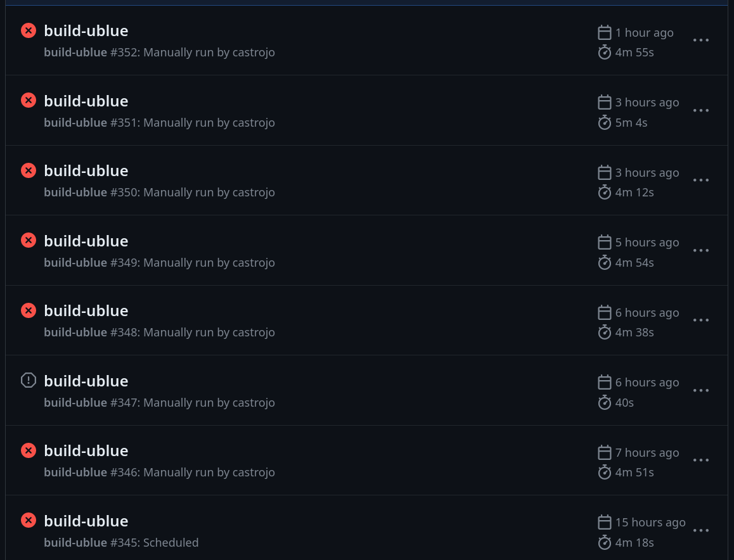The width and height of the screenshot is (734, 560).
Task: Click the build-ublue subtitle of run #349
Action: pyautogui.click(x=75, y=262)
